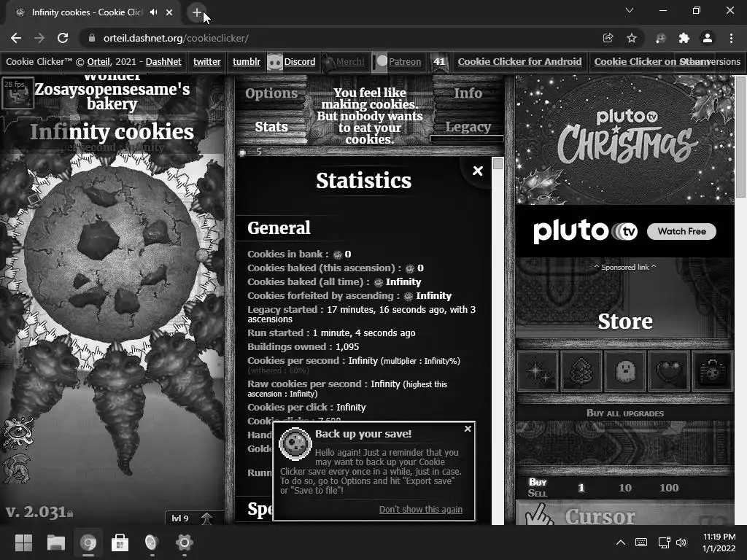This screenshot has width=747, height=560.
Task: Click the sparkle upgrade in the store
Action: point(538,371)
